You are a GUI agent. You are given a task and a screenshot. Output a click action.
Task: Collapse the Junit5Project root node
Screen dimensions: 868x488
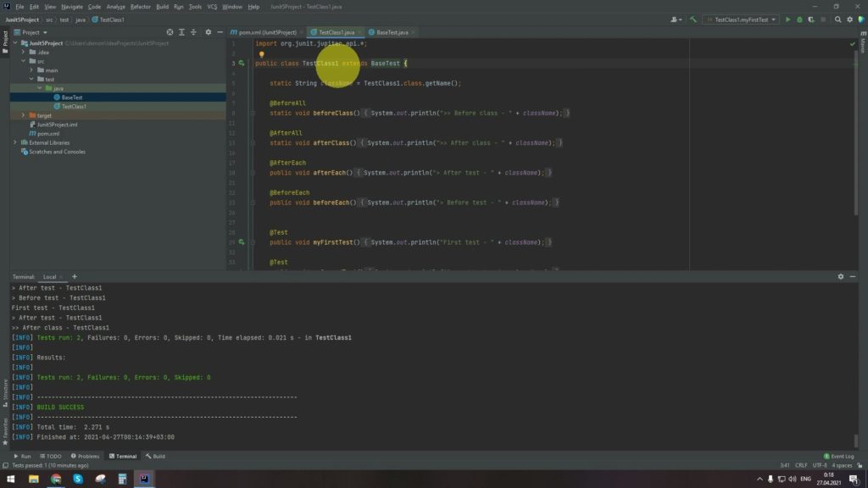pos(15,43)
